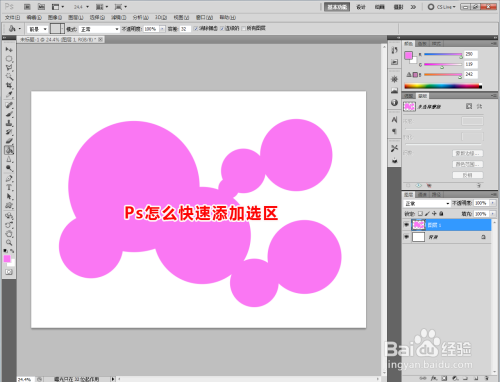Uncheck the anti-alias checkbox in the options bar
This screenshot has width=500, height=382.
[196, 29]
